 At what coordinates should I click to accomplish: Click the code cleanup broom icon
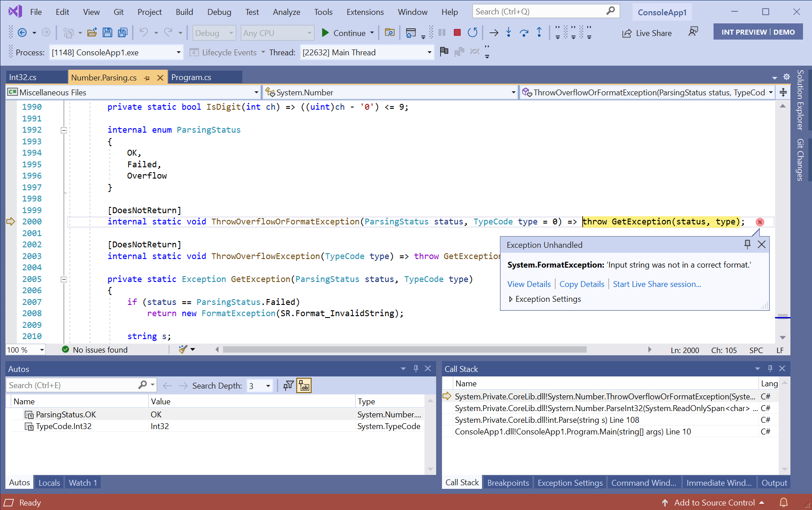(x=183, y=349)
